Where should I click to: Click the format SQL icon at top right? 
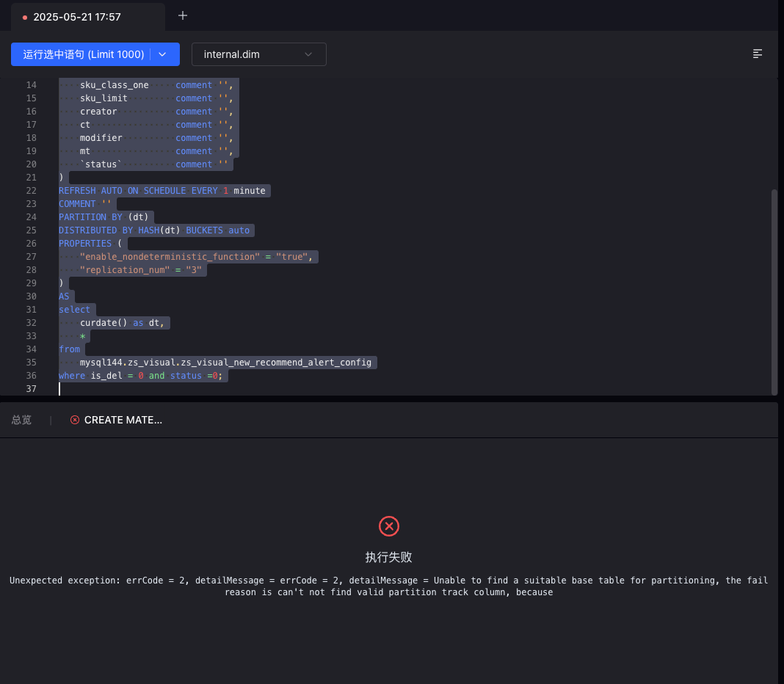point(758,54)
